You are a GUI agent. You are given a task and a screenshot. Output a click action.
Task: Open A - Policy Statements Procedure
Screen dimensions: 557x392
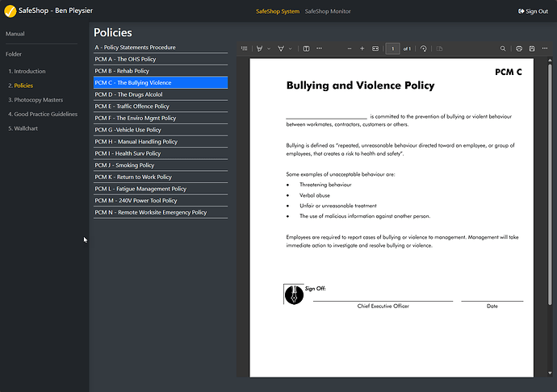coord(161,48)
